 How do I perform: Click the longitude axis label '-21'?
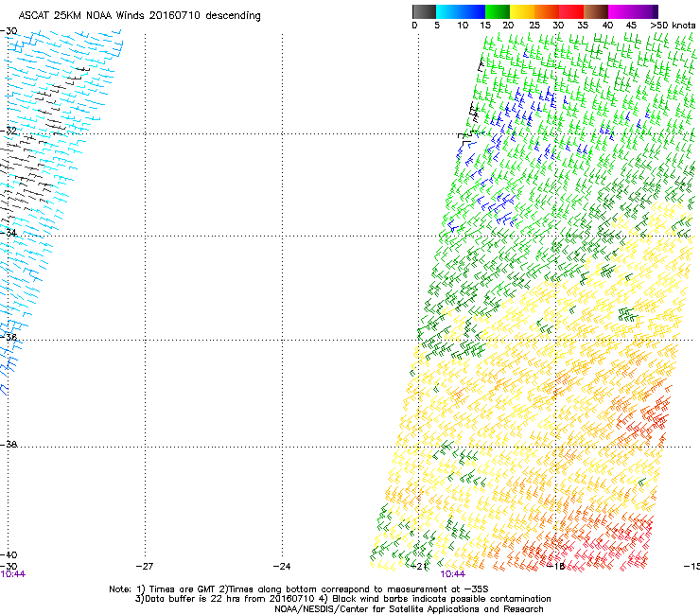[x=419, y=567]
